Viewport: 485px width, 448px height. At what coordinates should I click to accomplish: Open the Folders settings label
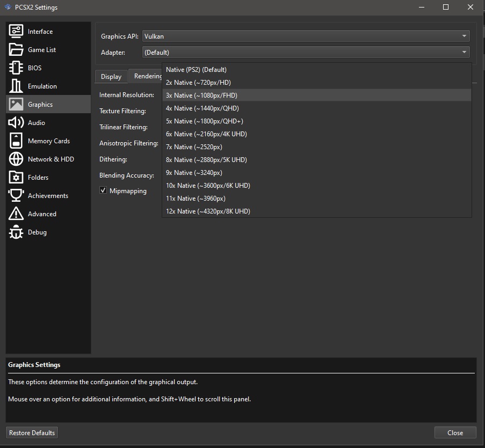(x=38, y=178)
